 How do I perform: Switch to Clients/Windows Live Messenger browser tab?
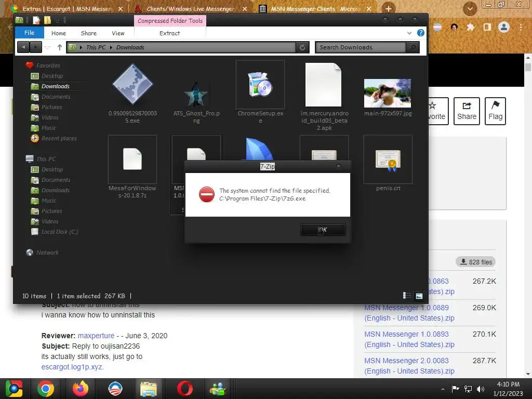[191, 9]
